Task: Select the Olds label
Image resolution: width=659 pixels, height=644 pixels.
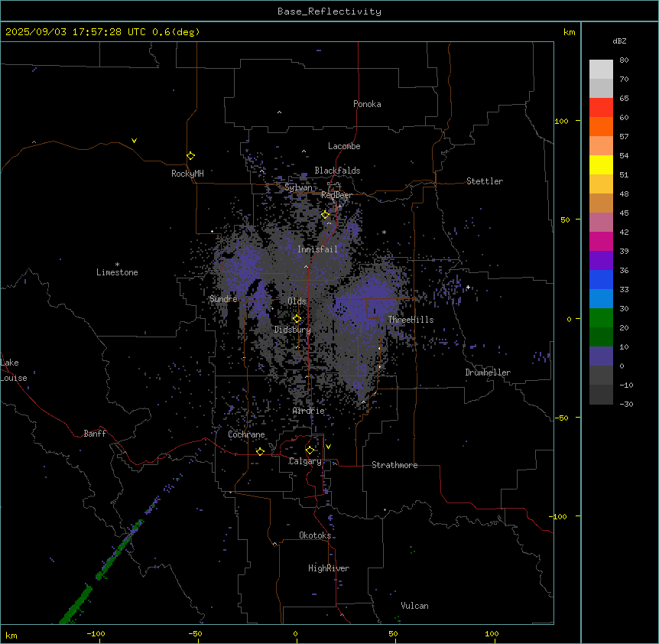Action: click(297, 301)
